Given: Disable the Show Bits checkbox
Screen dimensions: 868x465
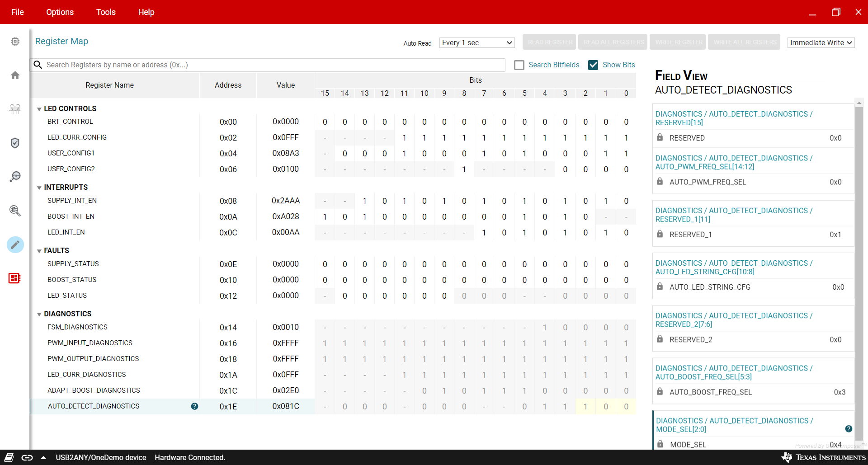Looking at the screenshot, I should 593,65.
